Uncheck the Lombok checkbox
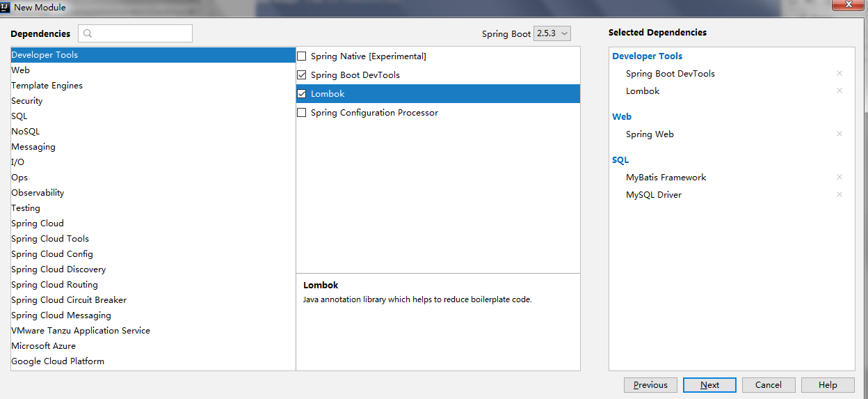The height and width of the screenshot is (399, 868). pos(301,93)
